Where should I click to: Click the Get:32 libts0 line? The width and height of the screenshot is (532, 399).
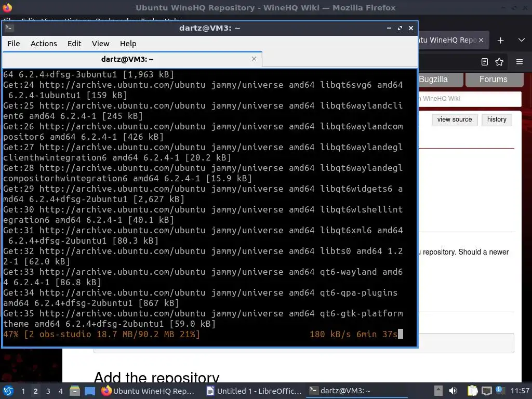[203, 256]
